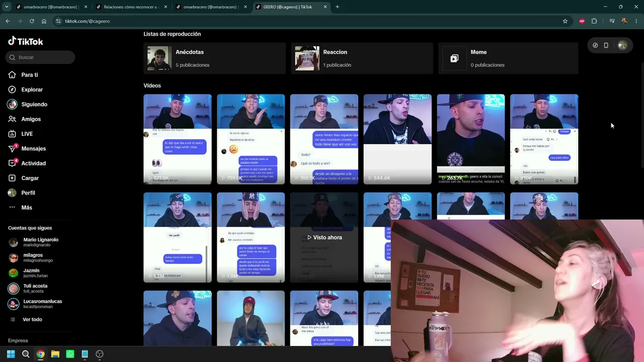
Task: Open File Explorer from the taskbar
Action: [x=55, y=354]
